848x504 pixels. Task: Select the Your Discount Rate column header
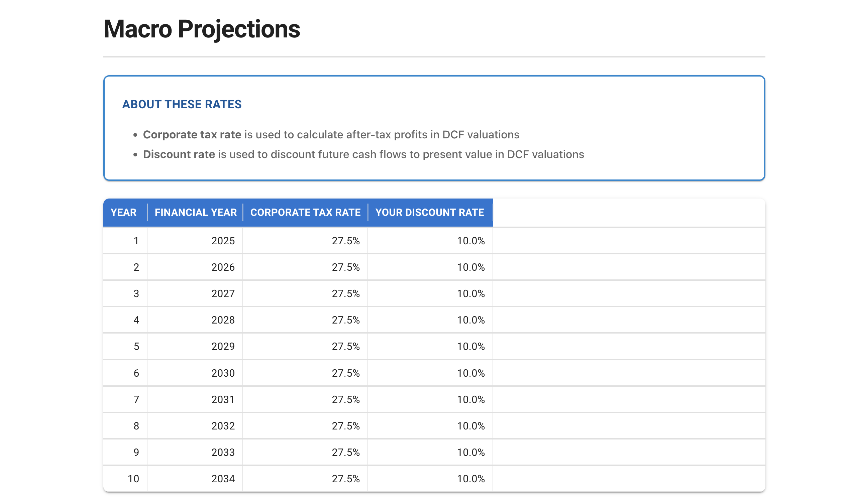tap(429, 212)
